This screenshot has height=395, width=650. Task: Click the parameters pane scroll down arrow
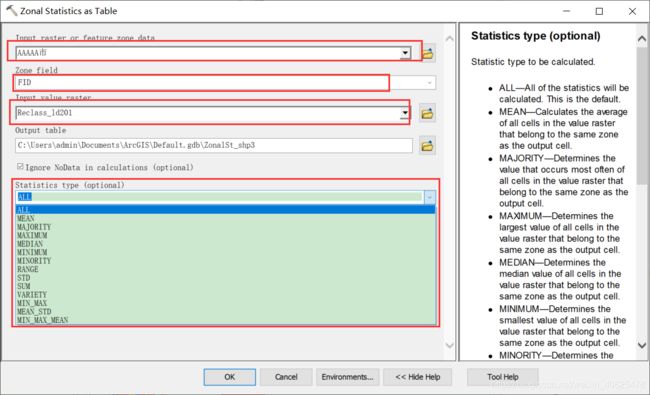pyautogui.click(x=449, y=345)
